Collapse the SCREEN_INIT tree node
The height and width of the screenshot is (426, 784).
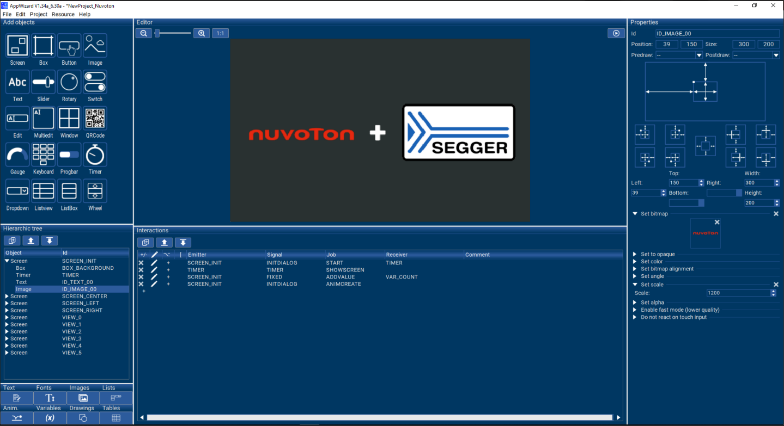[x=7, y=261]
